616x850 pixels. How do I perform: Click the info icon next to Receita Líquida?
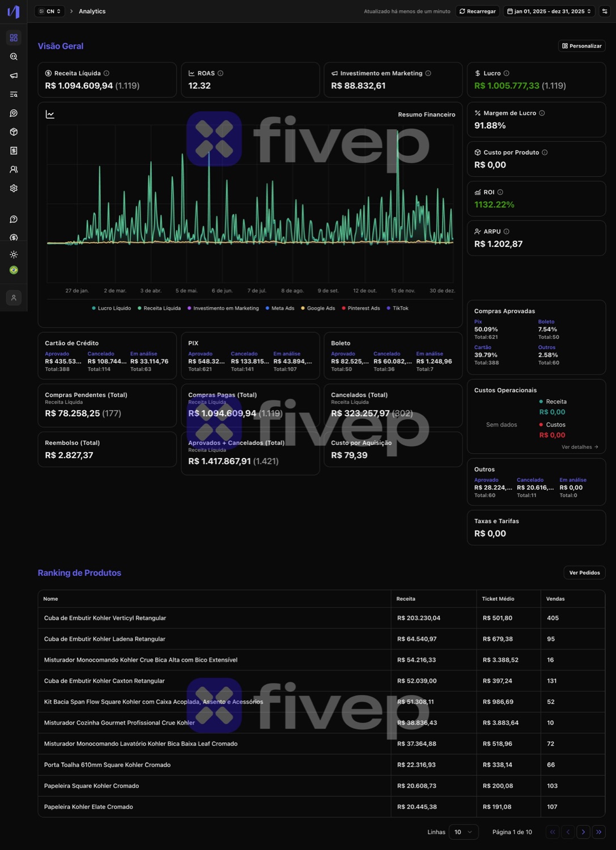click(x=107, y=73)
